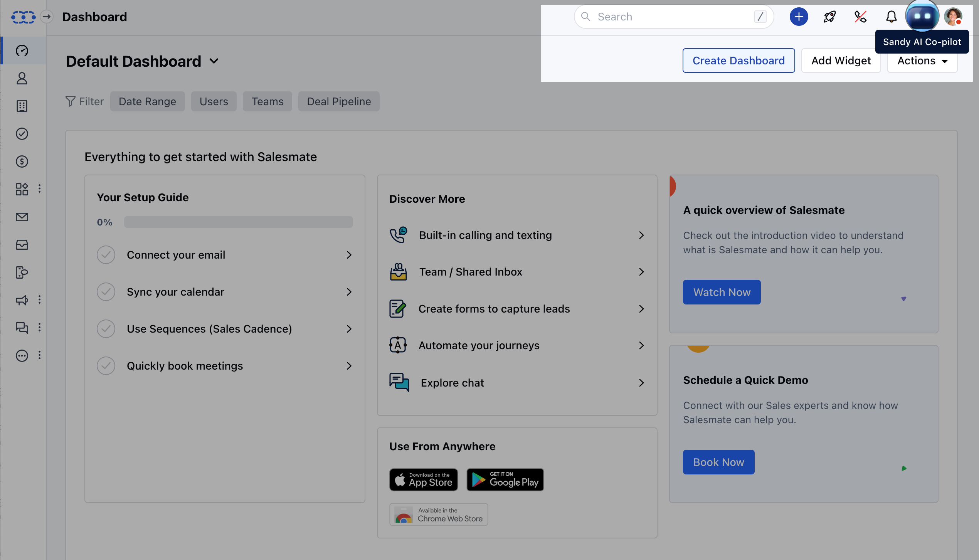Click the blue plus quick-add button
This screenshot has height=560, width=979.
(799, 17)
